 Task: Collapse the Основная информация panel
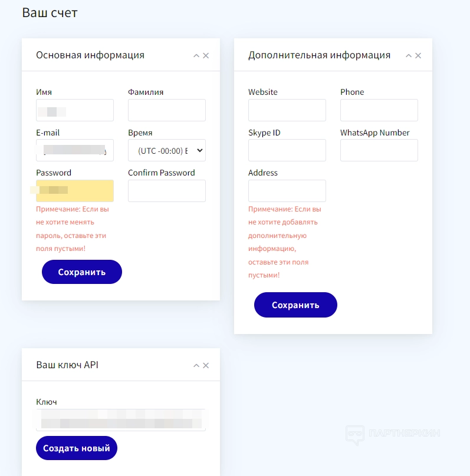196,56
